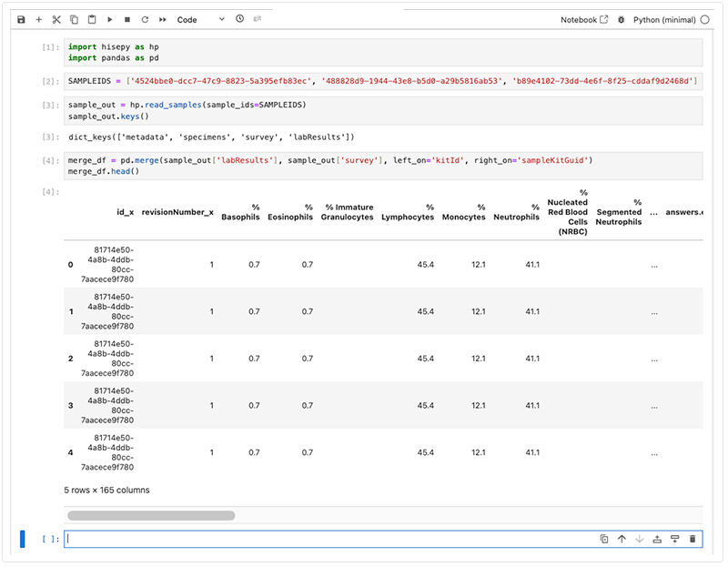Image resolution: width=728 pixels, height=567 pixels.
Task: Click the copy cells toolbar icon
Action: pyautogui.click(x=74, y=19)
